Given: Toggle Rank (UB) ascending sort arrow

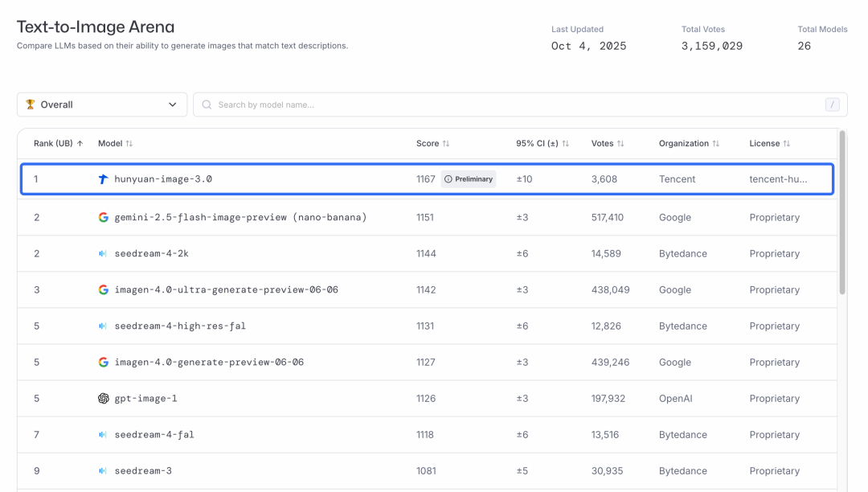Looking at the screenshot, I should 80,143.
